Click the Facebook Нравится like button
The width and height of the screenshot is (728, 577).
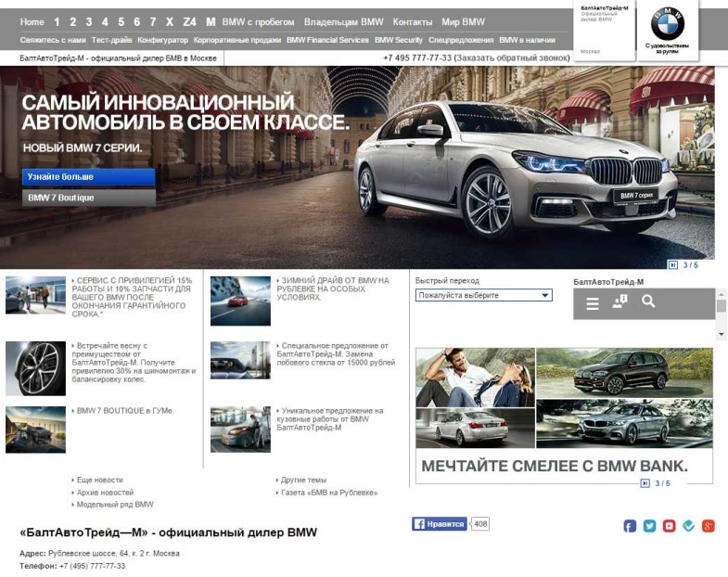coord(440,524)
